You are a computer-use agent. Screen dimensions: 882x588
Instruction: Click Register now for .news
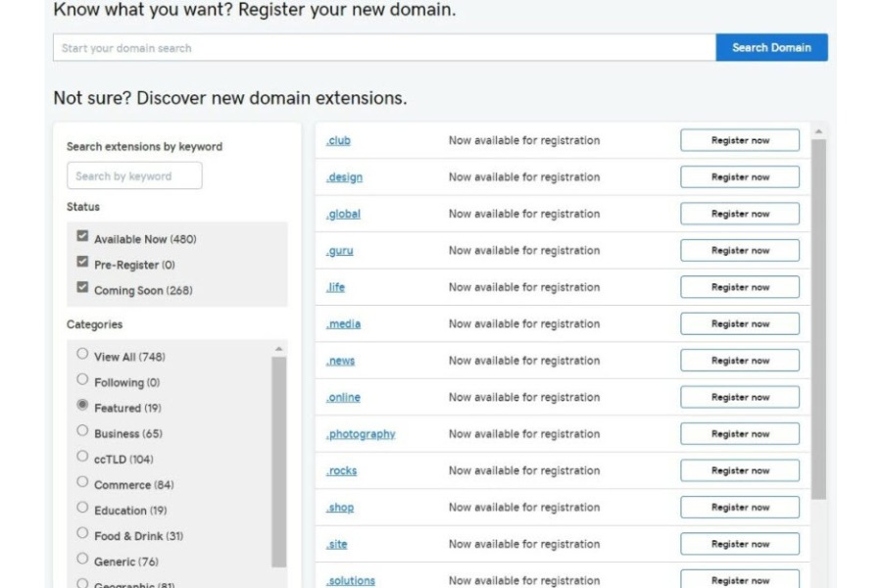740,360
